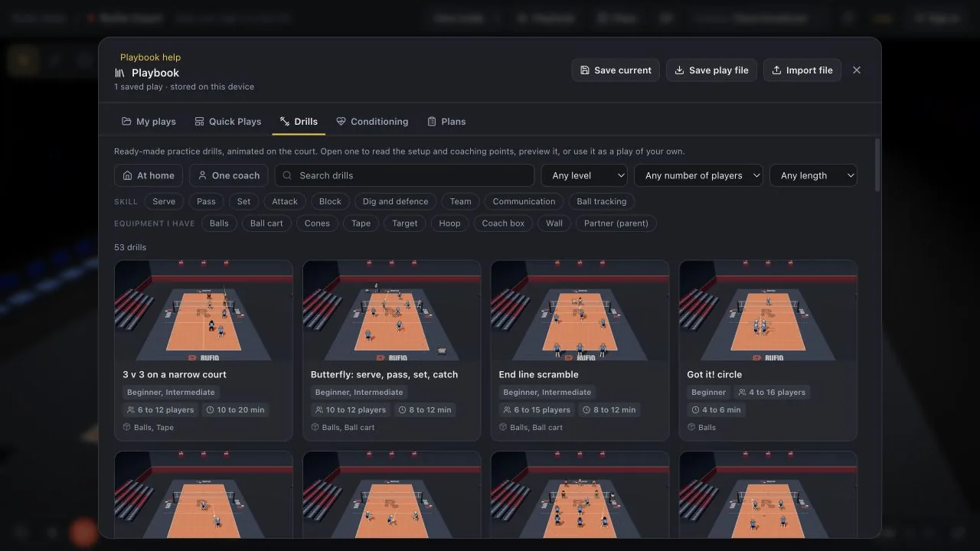This screenshot has height=551, width=980.
Task: Enable the Tape equipment chip
Action: pos(361,223)
